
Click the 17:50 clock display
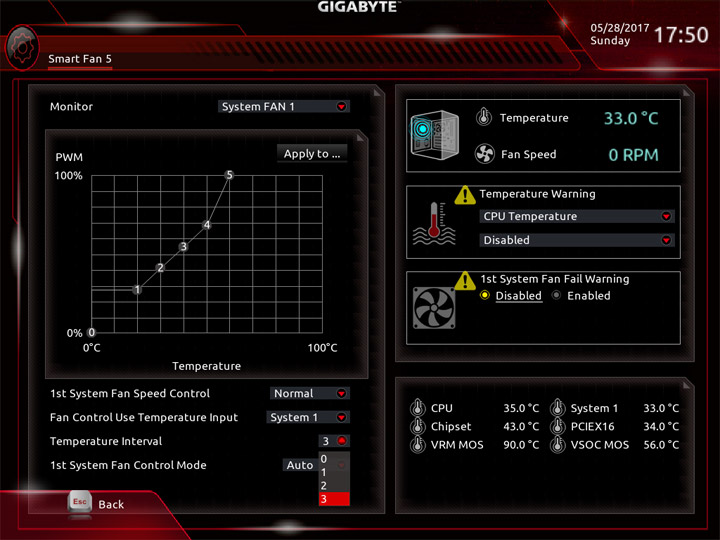pos(681,35)
